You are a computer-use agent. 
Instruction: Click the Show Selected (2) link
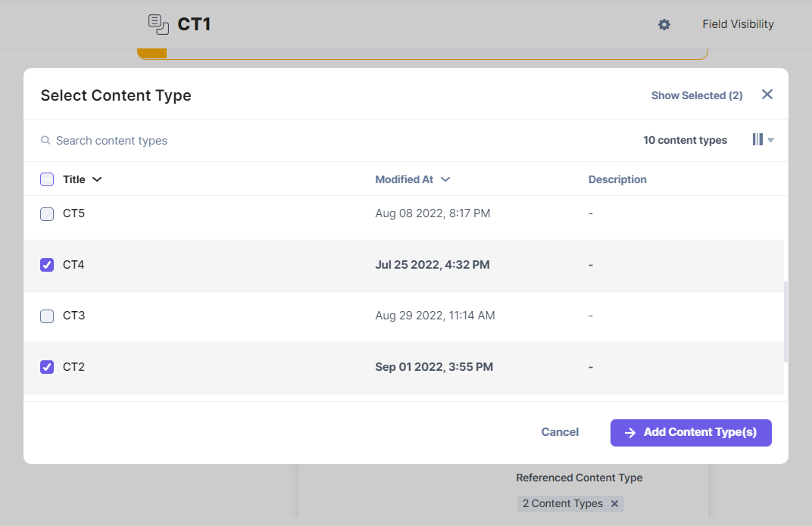point(697,96)
